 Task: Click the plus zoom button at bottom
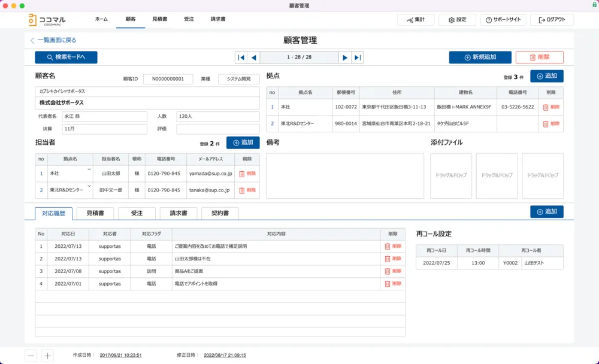[x=47, y=356]
